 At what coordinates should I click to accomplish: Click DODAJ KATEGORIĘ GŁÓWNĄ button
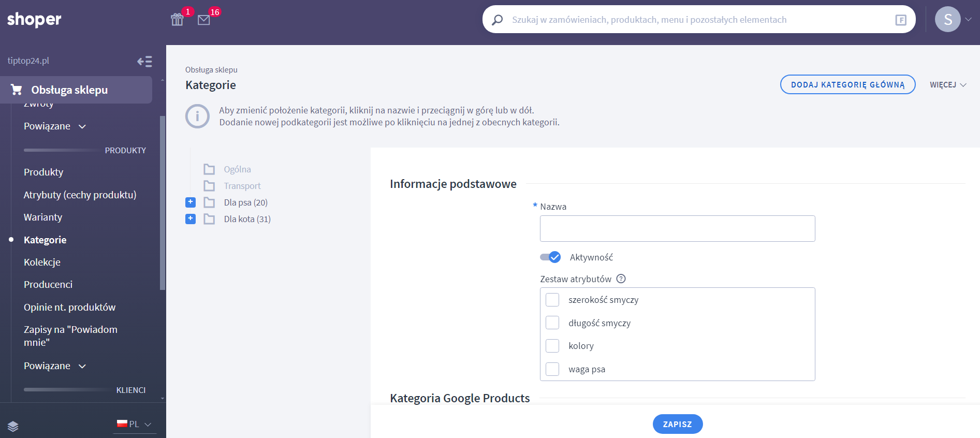pyautogui.click(x=847, y=85)
